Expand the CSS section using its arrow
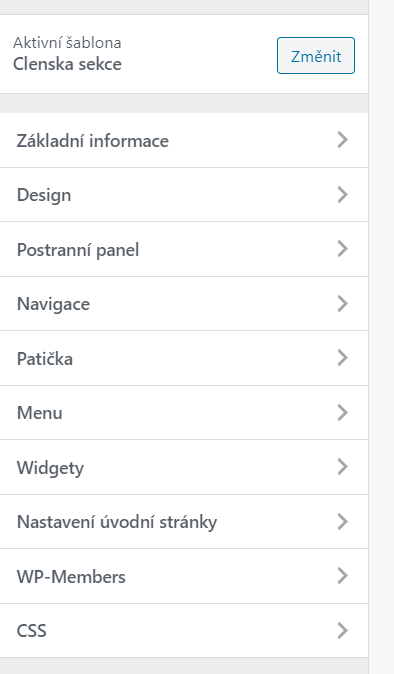The image size is (394, 674). [342, 631]
